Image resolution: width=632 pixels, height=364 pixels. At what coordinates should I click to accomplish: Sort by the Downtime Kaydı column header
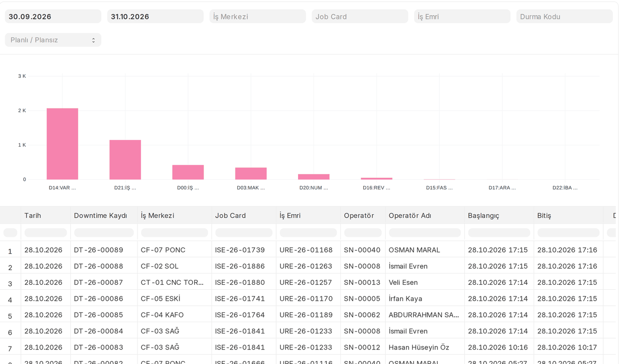(x=101, y=215)
